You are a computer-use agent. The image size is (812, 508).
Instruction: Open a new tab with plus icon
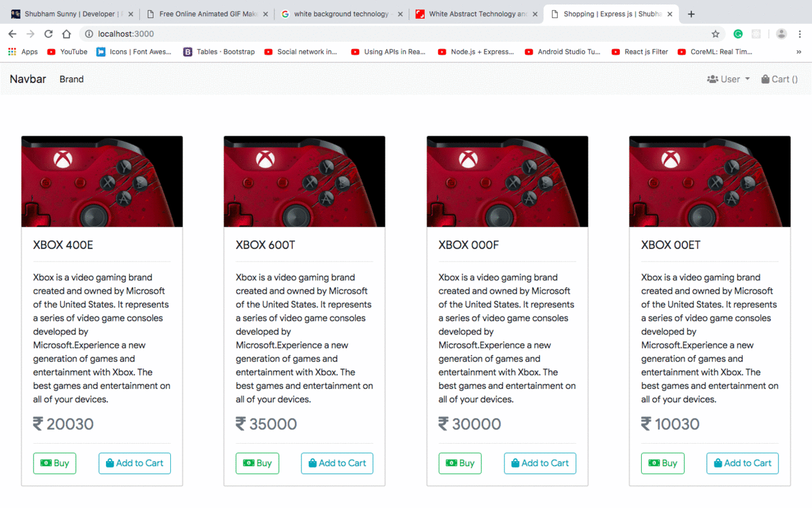pos(691,14)
